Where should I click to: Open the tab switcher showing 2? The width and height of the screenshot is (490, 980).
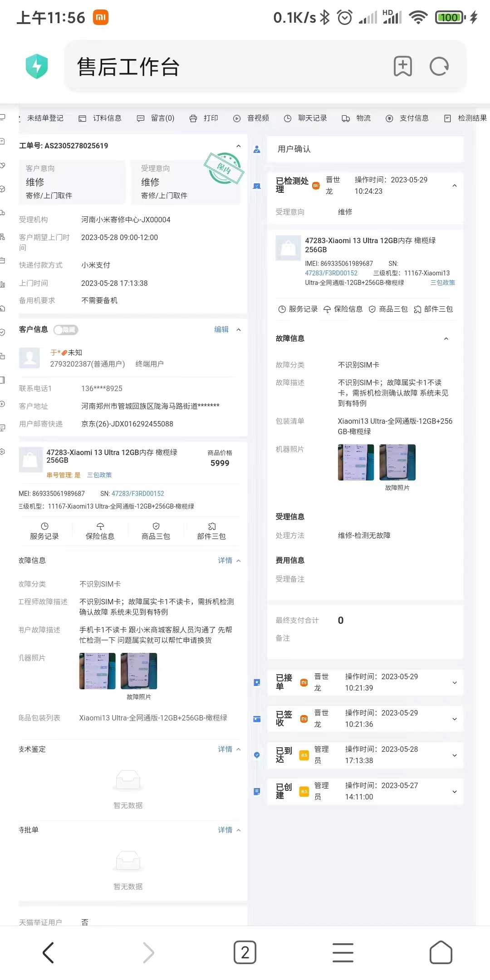245,952
